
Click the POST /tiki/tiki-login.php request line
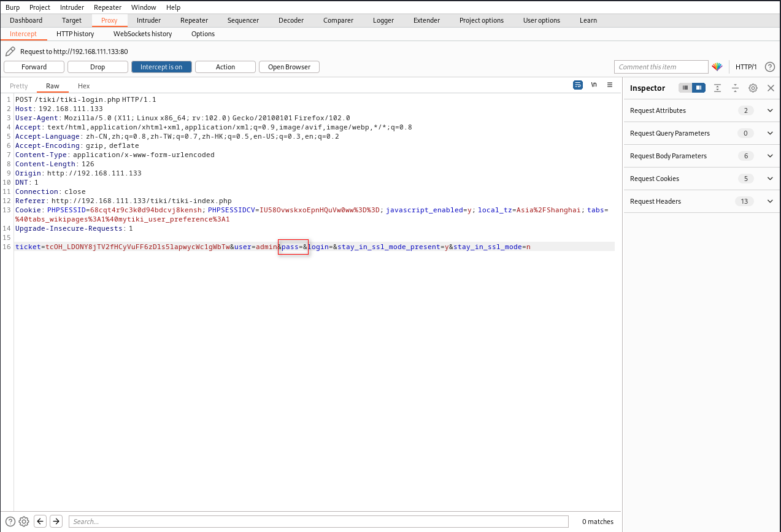point(86,99)
